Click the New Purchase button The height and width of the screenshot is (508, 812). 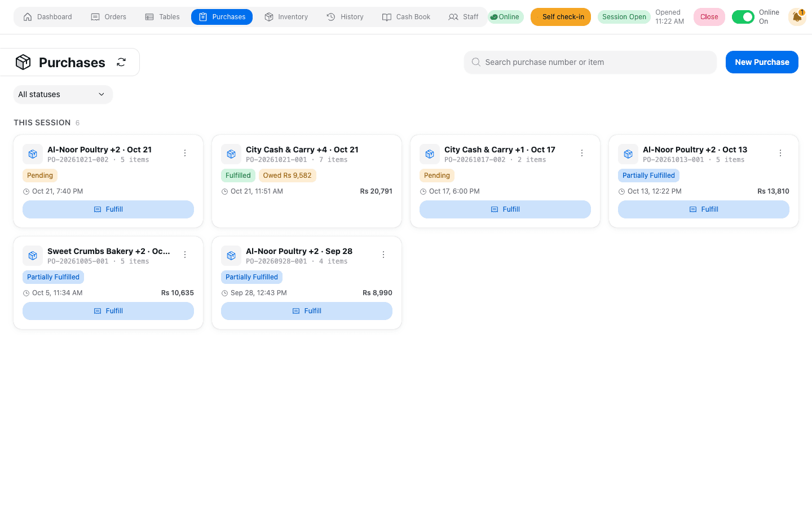762,62
